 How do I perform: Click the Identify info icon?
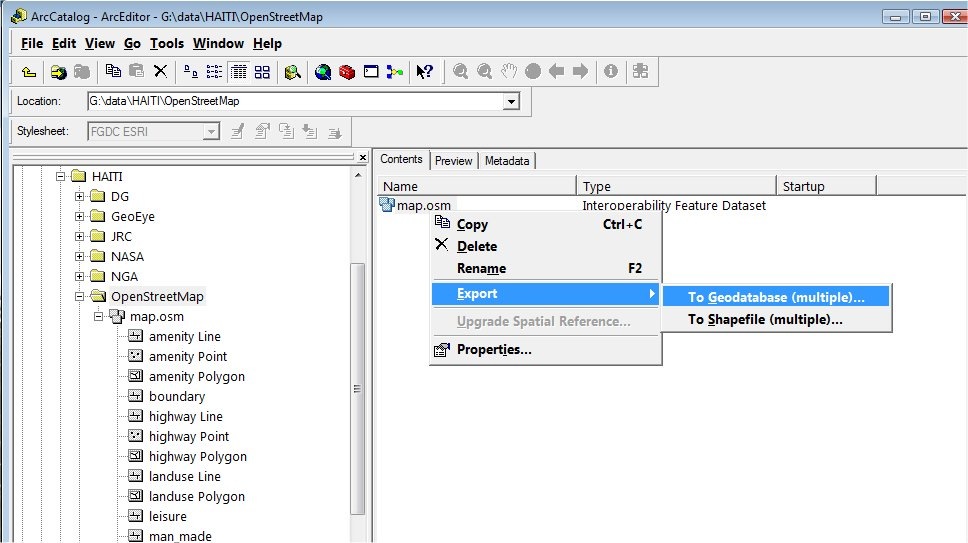tap(611, 72)
